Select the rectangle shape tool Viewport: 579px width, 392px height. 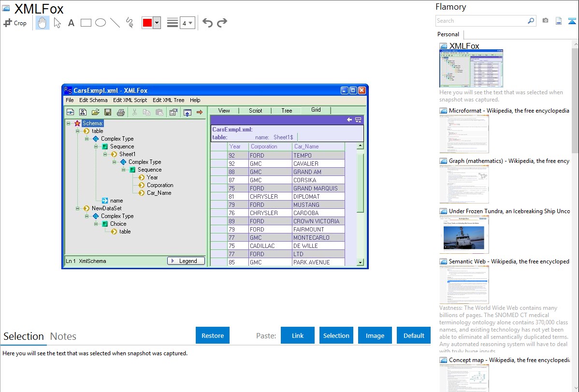point(86,23)
